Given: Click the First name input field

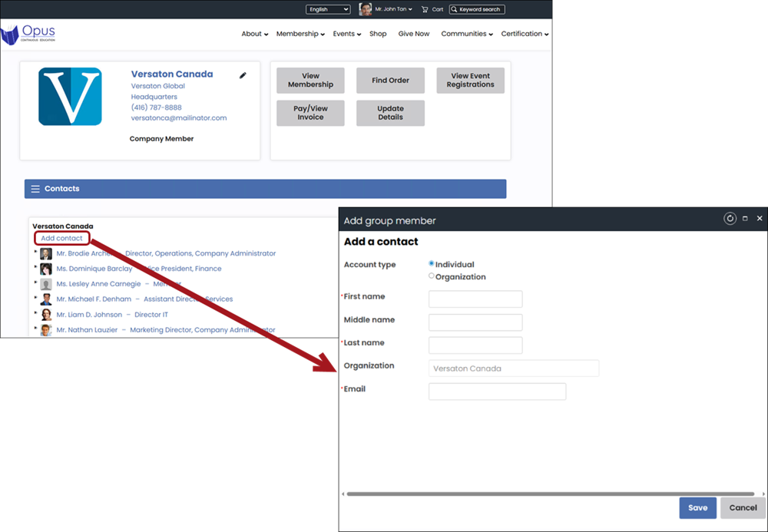Looking at the screenshot, I should 475,299.
